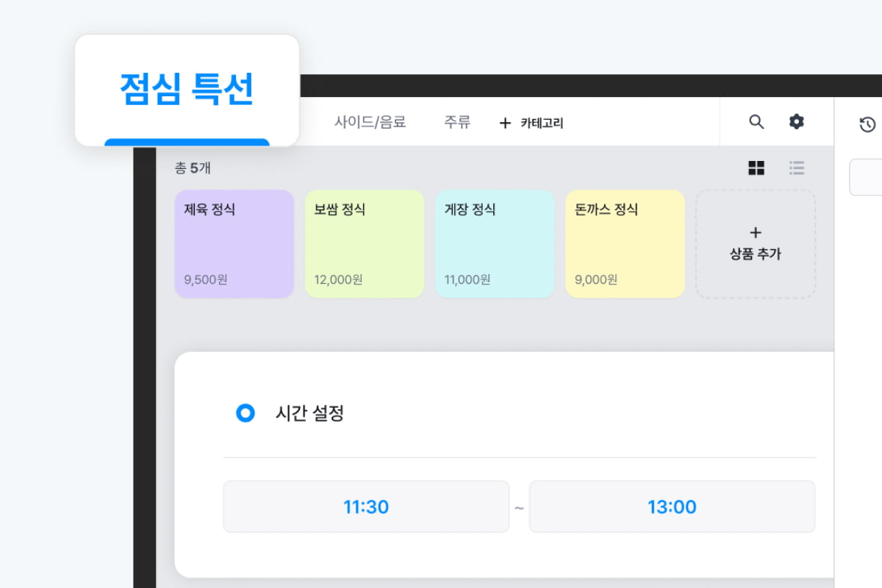Open the 13:00 end time picker
Image resolution: width=882 pixels, height=588 pixels.
(672, 506)
